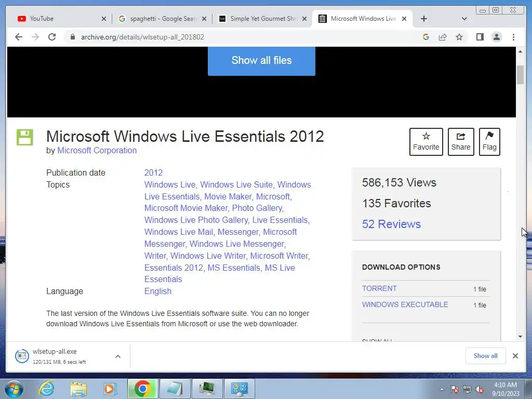Click the forward navigation arrow
The width and height of the screenshot is (532, 399).
tap(35, 37)
